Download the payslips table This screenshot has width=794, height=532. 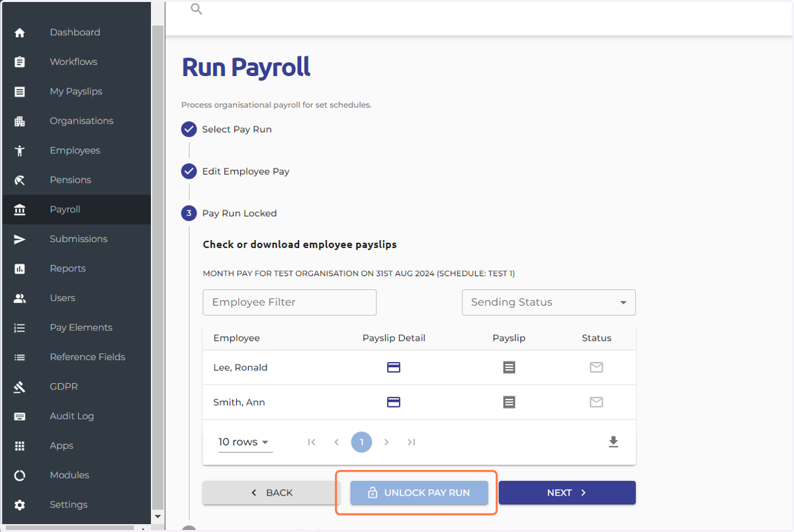tap(613, 442)
